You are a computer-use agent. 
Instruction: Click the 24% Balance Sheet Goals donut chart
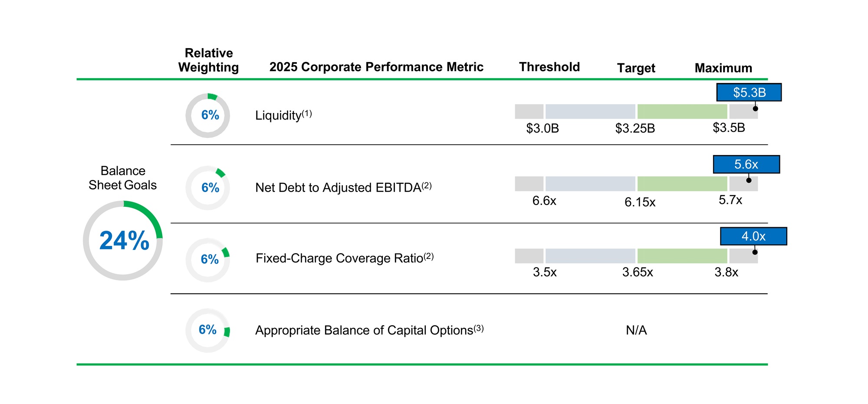(123, 240)
